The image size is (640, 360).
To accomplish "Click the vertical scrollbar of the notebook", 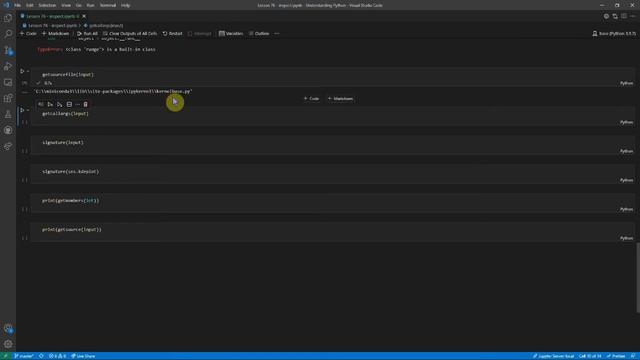I will 638,278.
